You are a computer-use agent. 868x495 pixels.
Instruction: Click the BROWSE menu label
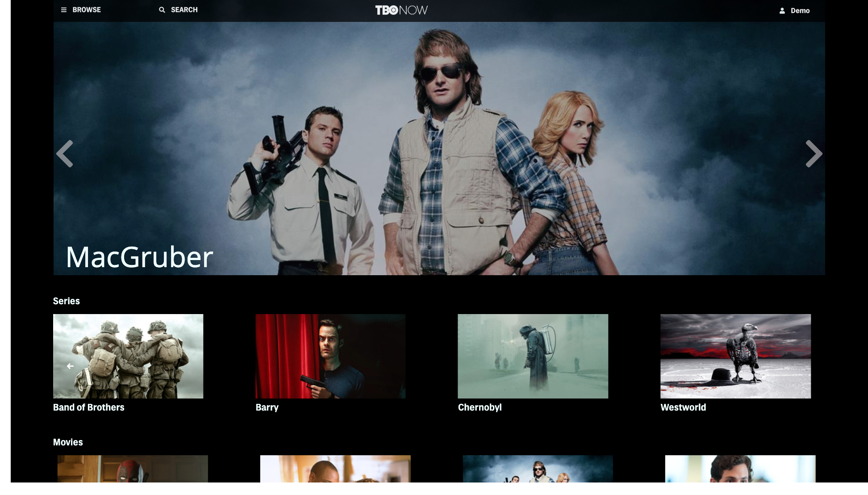[87, 10]
